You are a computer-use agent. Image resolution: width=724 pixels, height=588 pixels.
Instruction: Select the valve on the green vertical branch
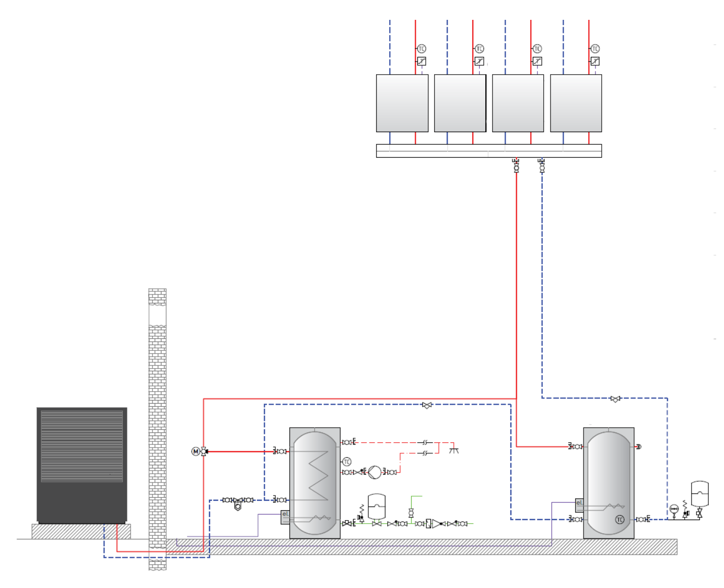point(411,513)
